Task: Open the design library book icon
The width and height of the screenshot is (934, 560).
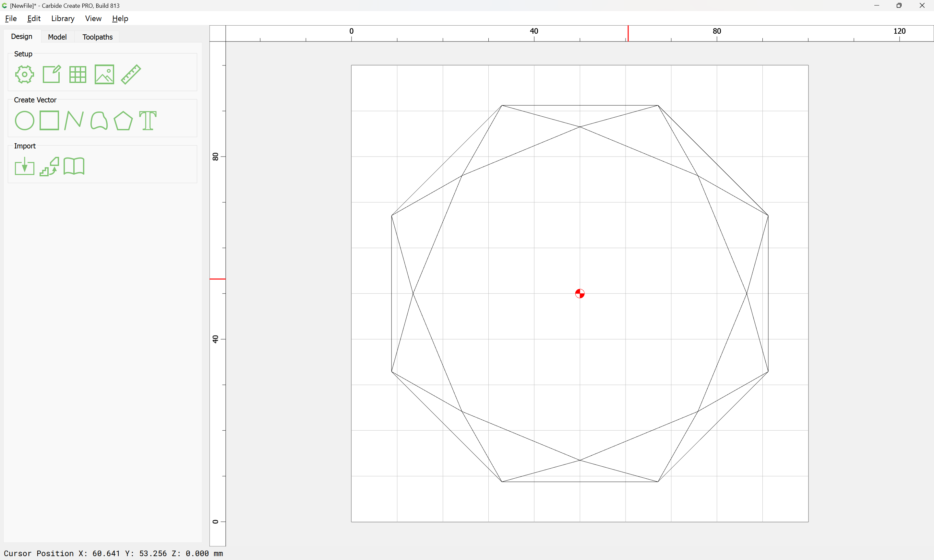Action: click(x=74, y=166)
